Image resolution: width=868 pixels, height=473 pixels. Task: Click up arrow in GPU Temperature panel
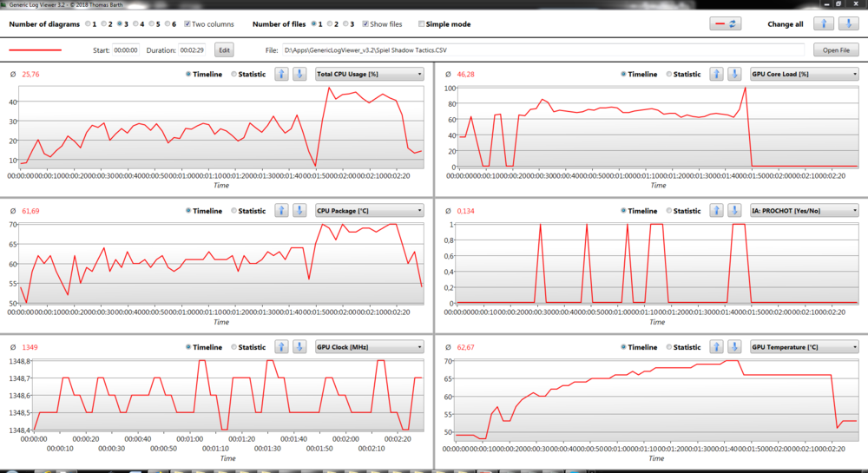click(716, 346)
